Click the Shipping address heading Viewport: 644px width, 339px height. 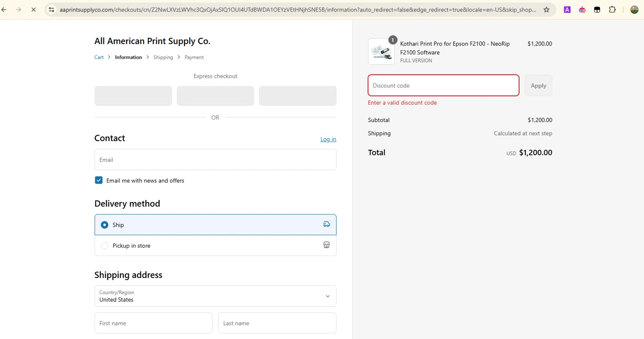pos(128,275)
